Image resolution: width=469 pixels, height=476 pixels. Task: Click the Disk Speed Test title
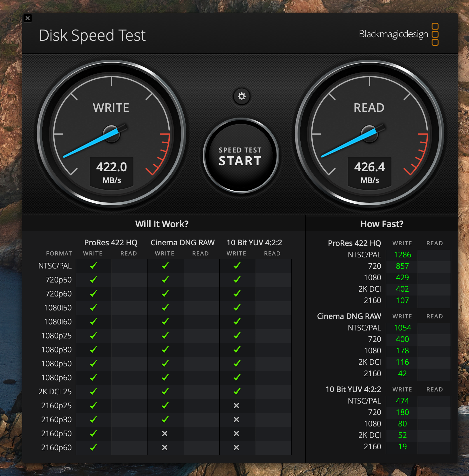point(92,35)
